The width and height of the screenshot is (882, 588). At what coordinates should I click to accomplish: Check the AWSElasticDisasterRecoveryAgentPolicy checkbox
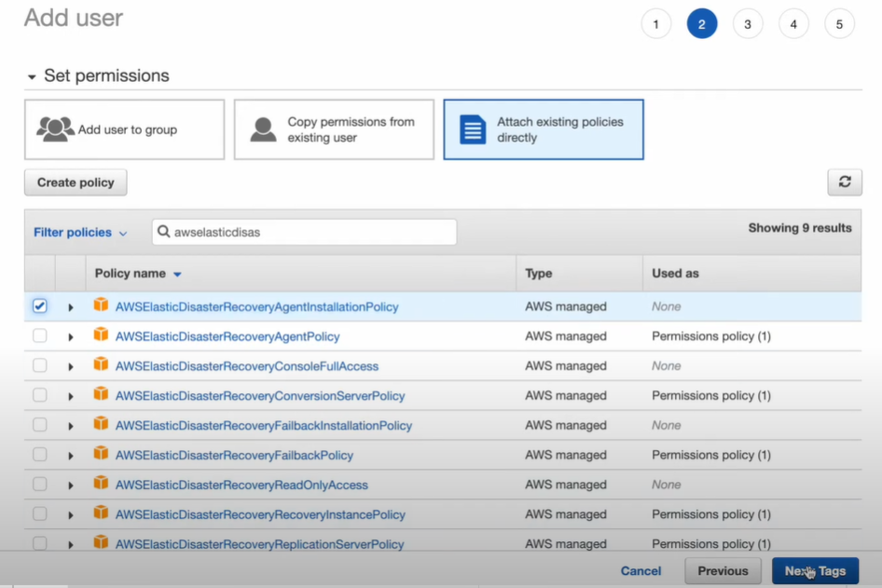pos(39,335)
